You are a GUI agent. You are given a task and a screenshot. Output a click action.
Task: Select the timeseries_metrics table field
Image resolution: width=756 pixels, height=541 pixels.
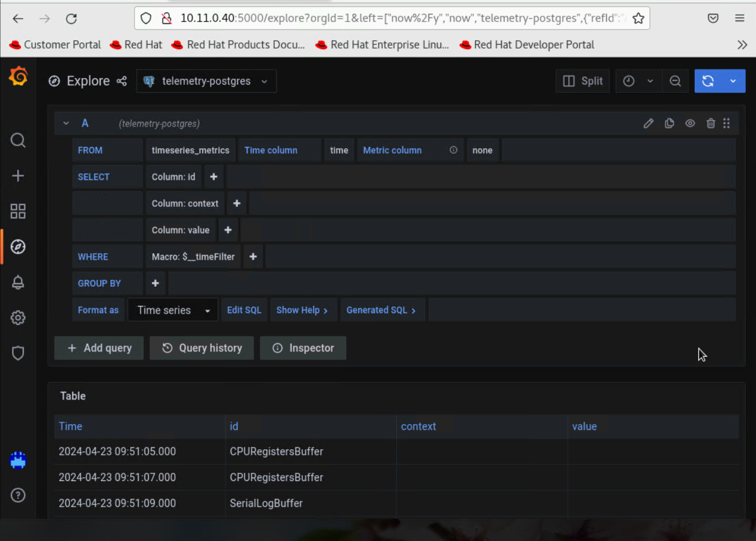pos(191,150)
